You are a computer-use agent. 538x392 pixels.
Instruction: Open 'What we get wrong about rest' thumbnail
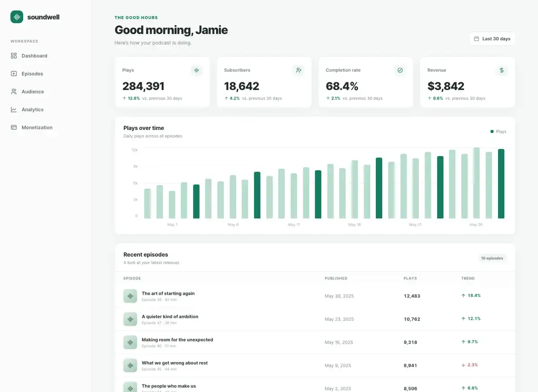[130, 366]
